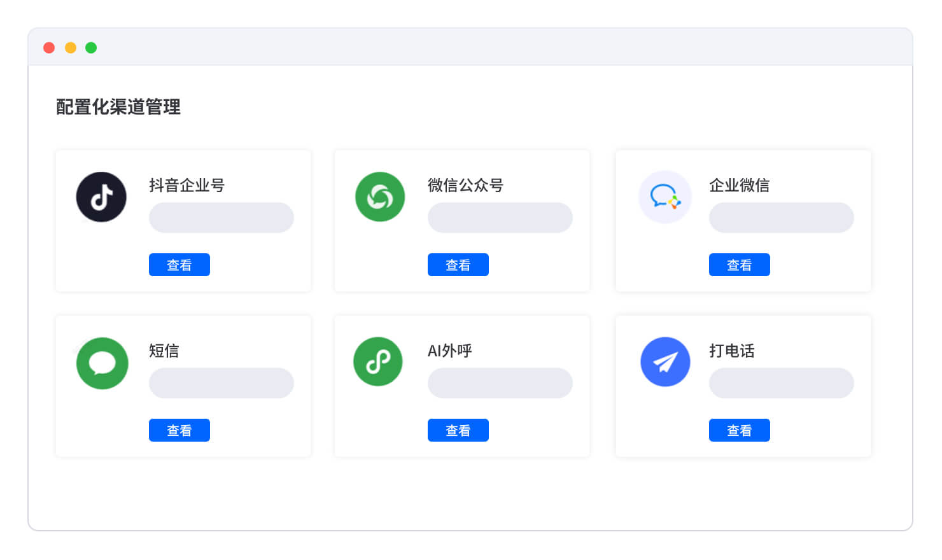
Task: Click the blue paper plane icon
Action: point(665,361)
